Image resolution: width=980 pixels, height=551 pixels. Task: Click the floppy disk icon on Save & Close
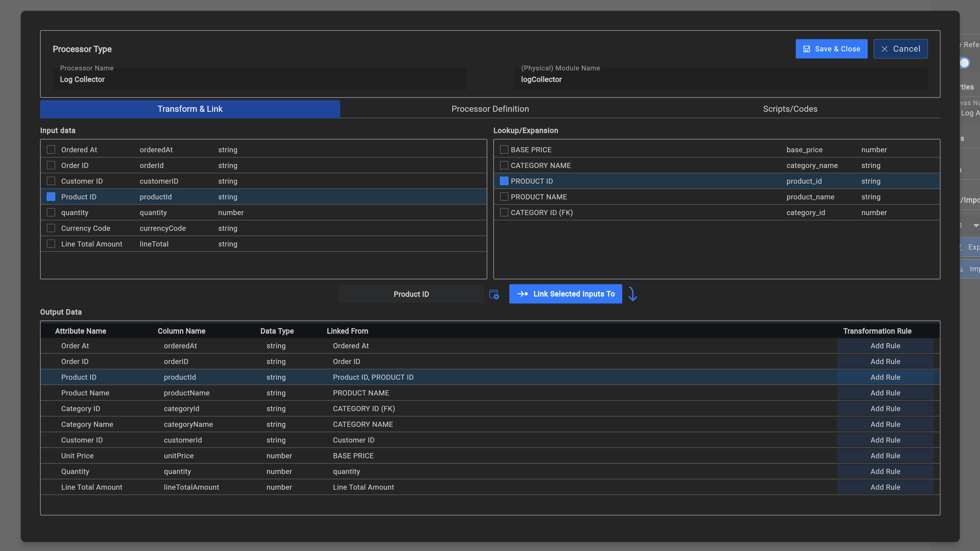[806, 49]
